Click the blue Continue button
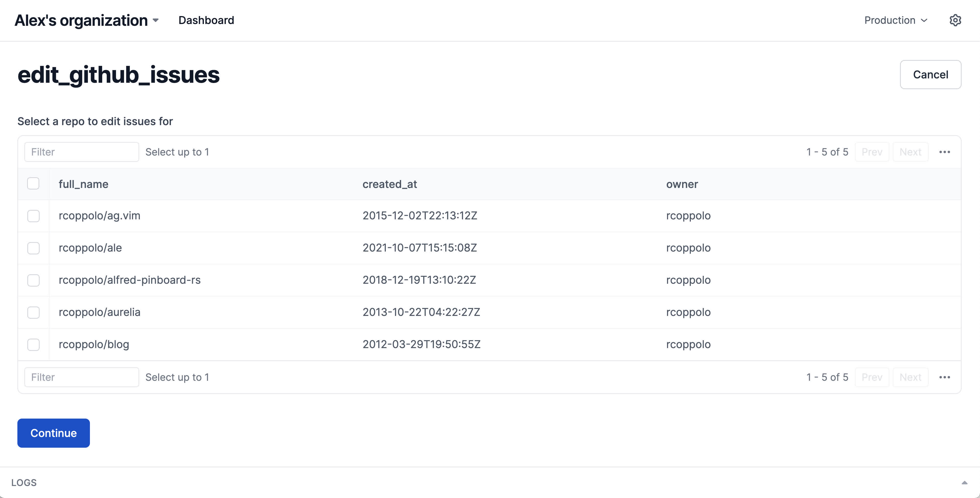 [x=54, y=433]
